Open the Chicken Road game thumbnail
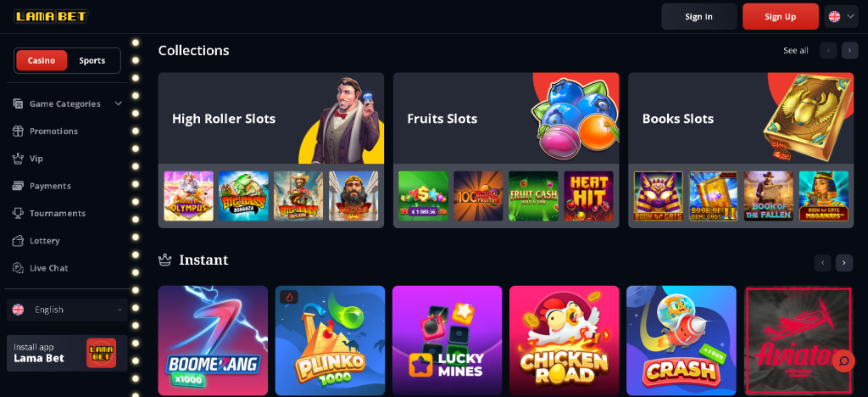Screen dimensions: 868x397 pos(564,340)
